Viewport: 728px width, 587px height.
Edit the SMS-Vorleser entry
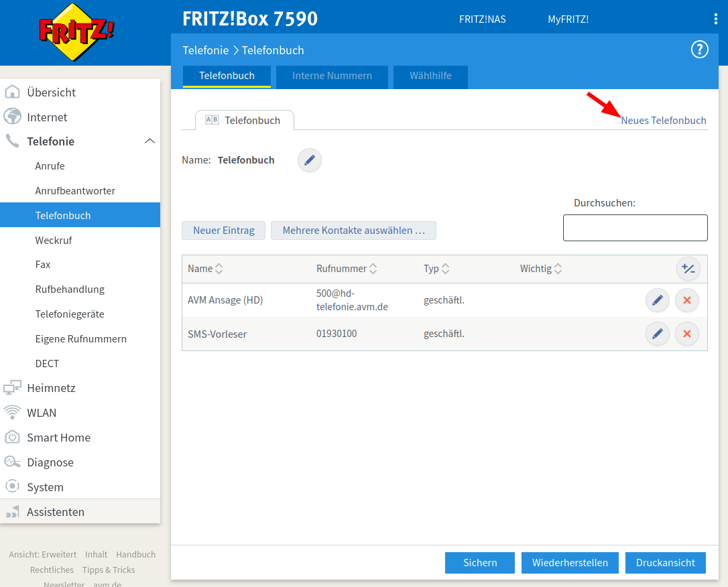657,334
